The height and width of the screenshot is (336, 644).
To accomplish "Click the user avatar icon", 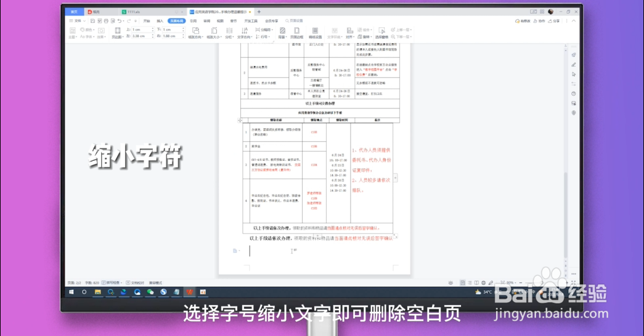I will point(551,12).
